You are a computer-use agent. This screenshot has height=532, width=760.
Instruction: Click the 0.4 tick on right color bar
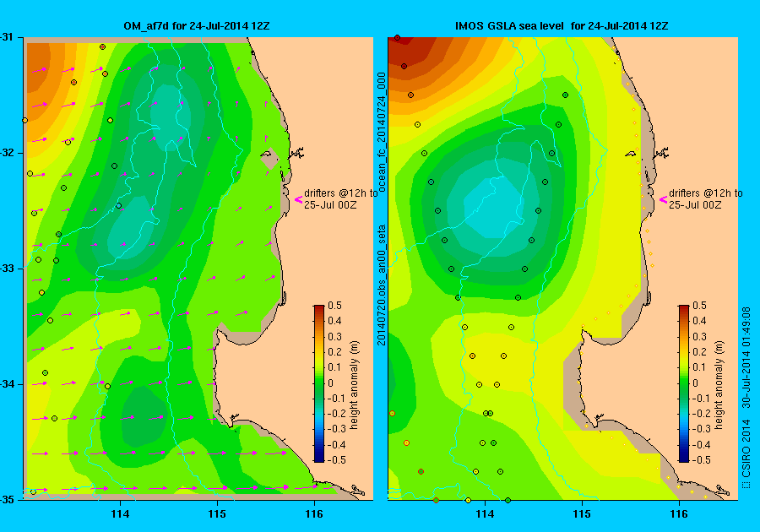[699, 321]
